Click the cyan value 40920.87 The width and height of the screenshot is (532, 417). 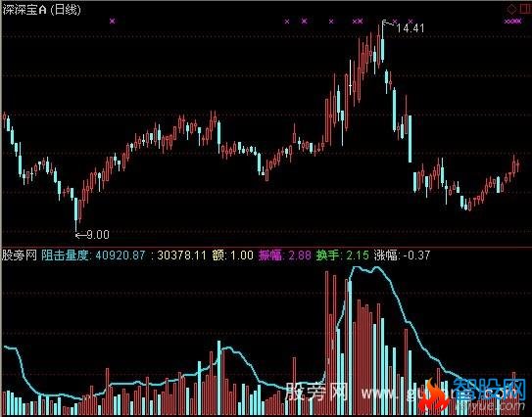click(121, 255)
